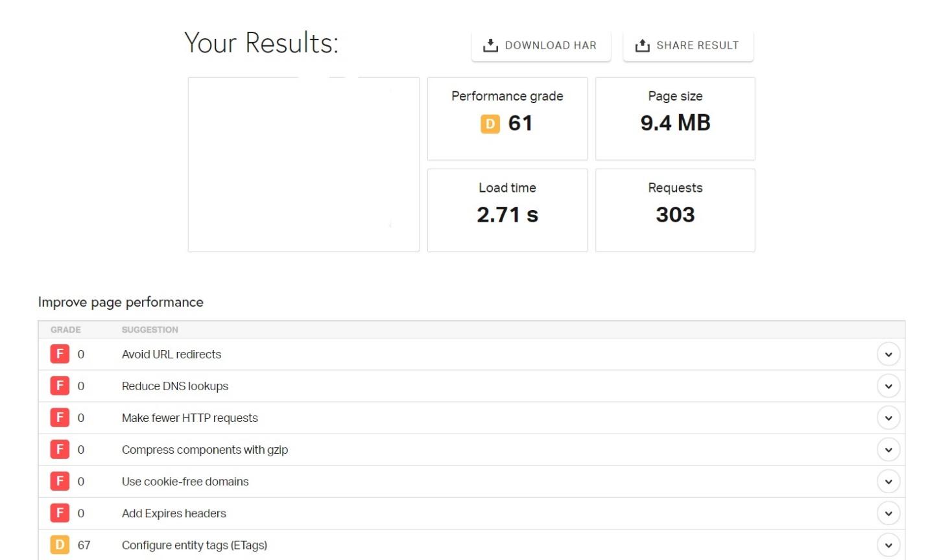Click the F grade badge for Reduce DNS lookups

[60, 386]
